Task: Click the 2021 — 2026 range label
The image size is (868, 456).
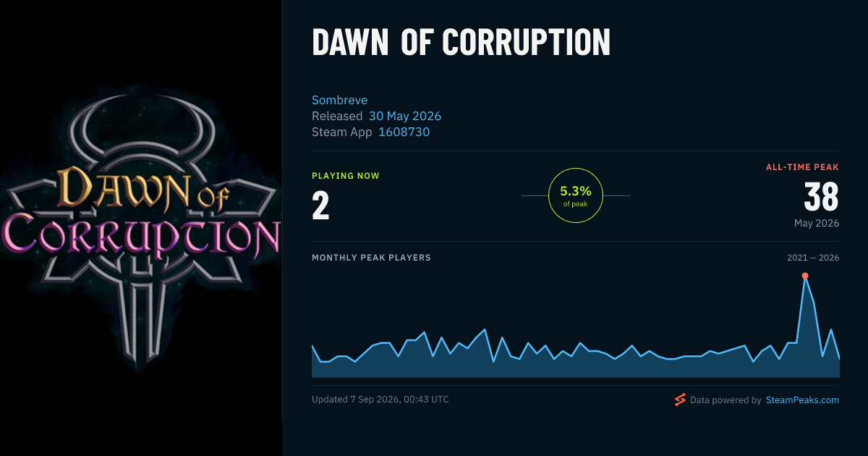Action: (813, 258)
